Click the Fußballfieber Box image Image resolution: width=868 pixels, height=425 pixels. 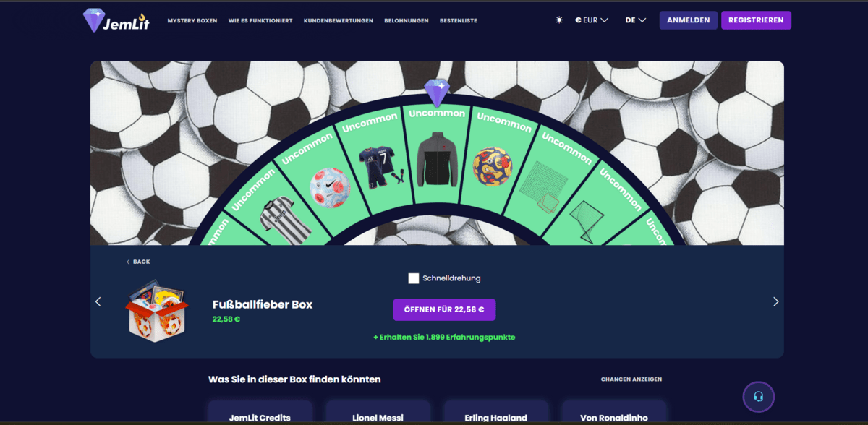pos(156,311)
